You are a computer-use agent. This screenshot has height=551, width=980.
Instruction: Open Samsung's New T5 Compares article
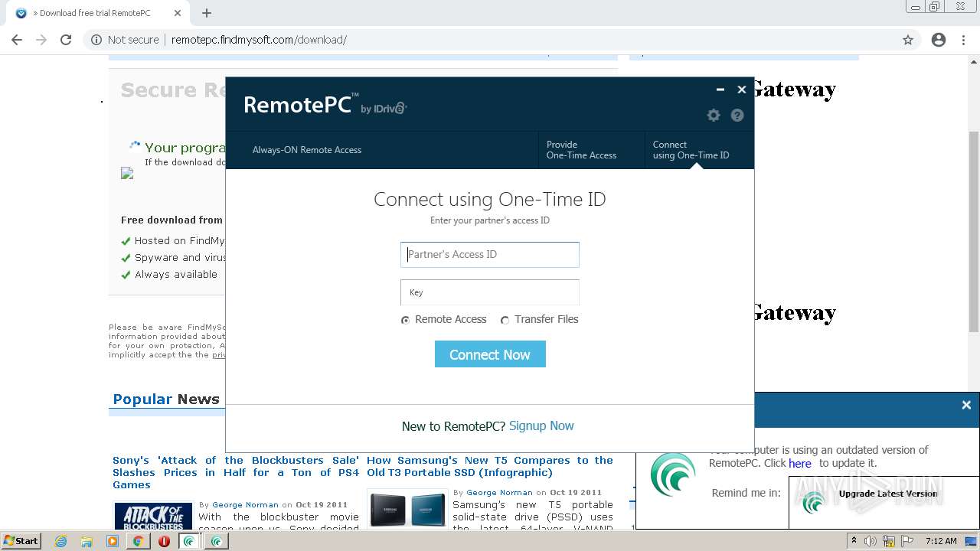tap(490, 466)
